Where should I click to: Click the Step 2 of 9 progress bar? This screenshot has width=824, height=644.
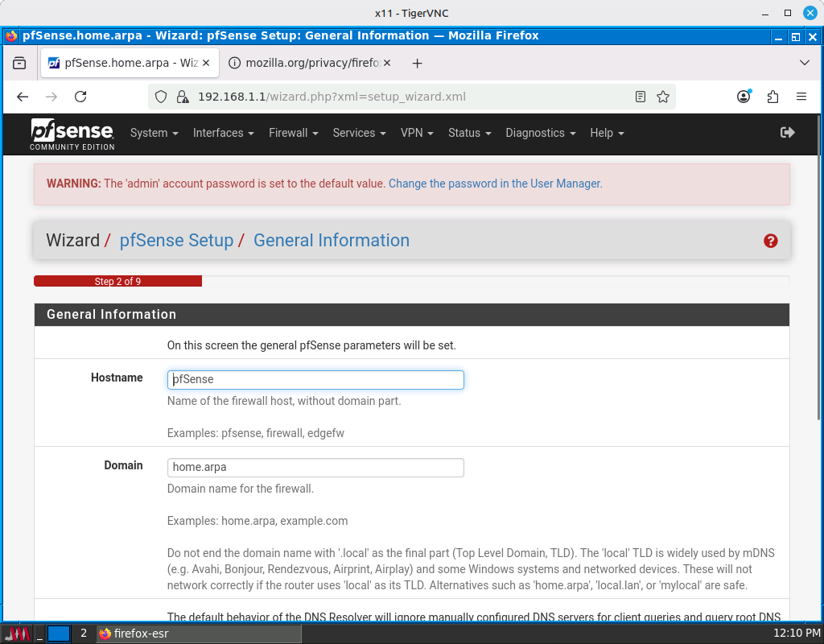click(117, 282)
